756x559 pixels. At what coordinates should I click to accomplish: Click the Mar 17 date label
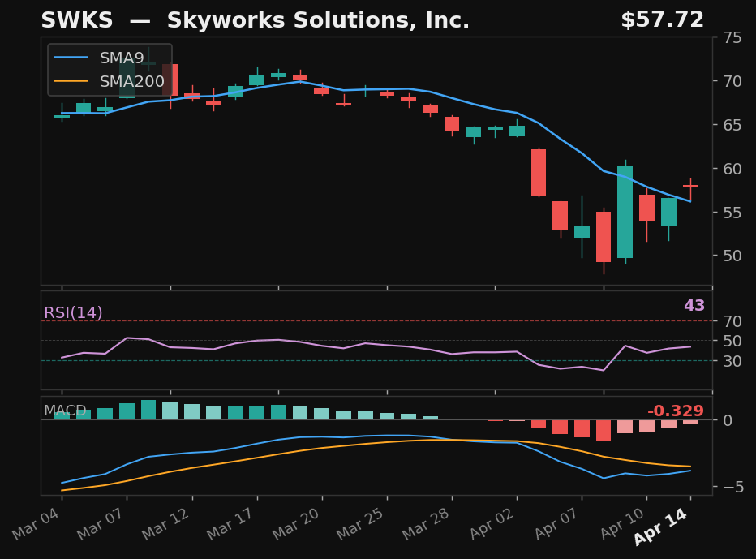click(x=231, y=524)
